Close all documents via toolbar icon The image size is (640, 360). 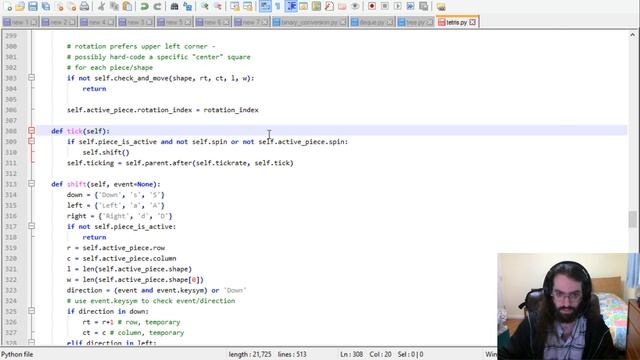coord(72,6)
